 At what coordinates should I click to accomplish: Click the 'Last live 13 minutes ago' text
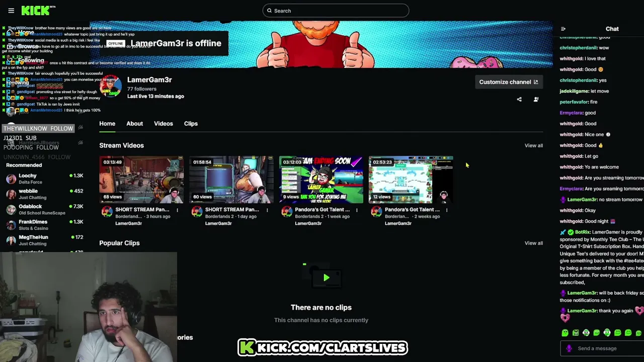tap(155, 97)
